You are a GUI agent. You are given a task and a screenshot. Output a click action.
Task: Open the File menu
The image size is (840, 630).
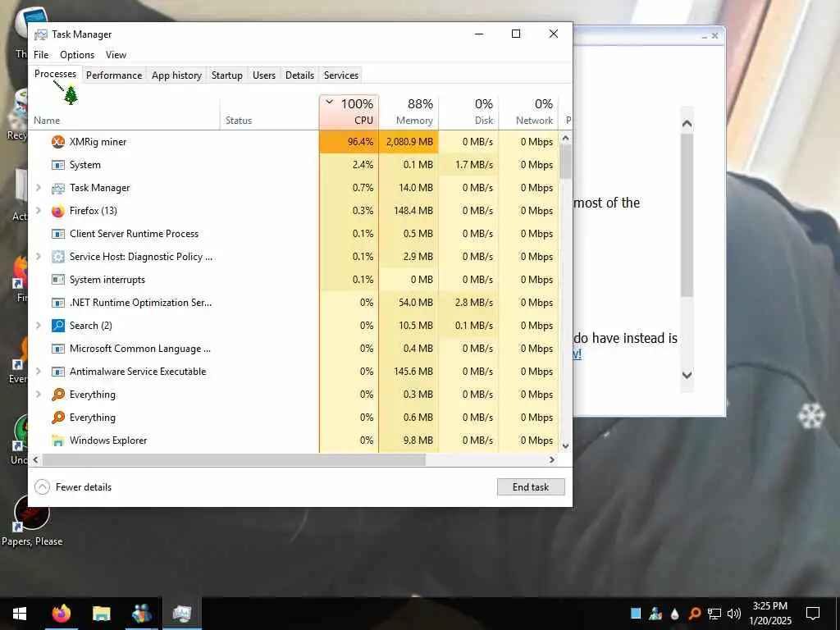tap(41, 55)
